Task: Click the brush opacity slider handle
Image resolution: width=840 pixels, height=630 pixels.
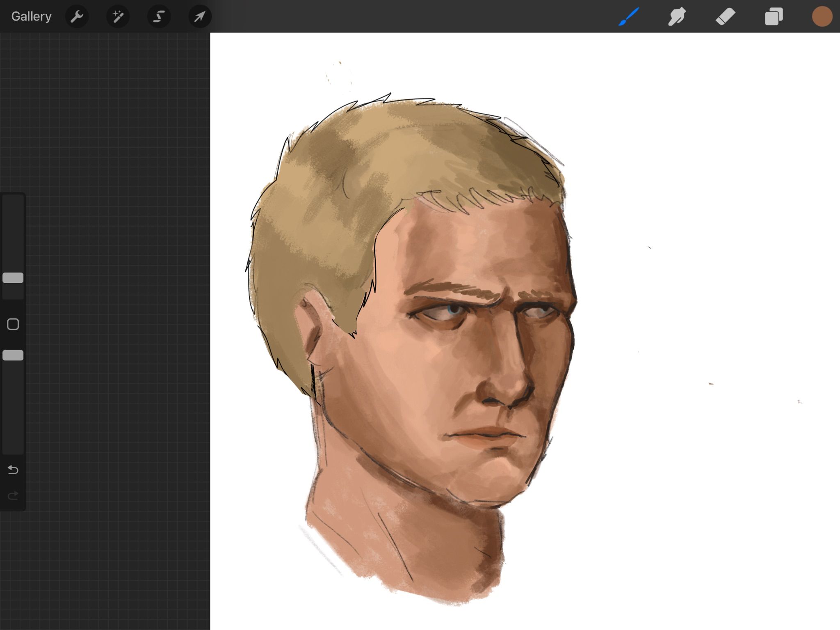Action: (13, 355)
